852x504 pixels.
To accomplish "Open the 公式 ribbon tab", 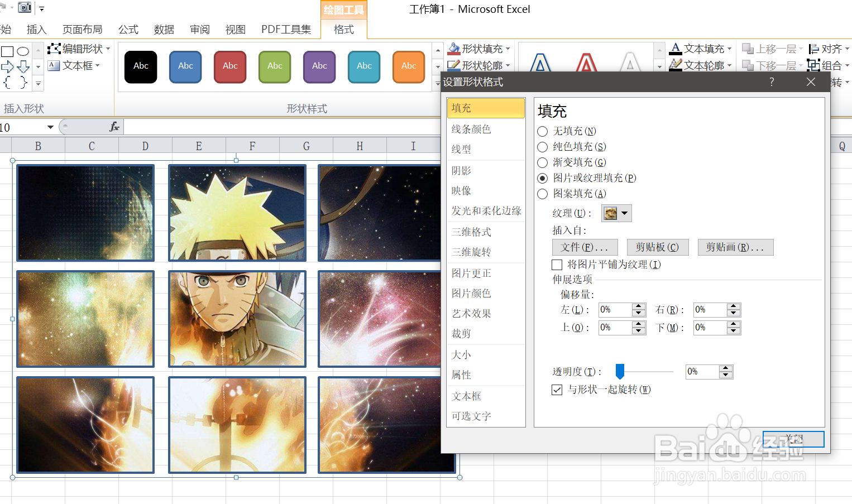I will 128,30.
